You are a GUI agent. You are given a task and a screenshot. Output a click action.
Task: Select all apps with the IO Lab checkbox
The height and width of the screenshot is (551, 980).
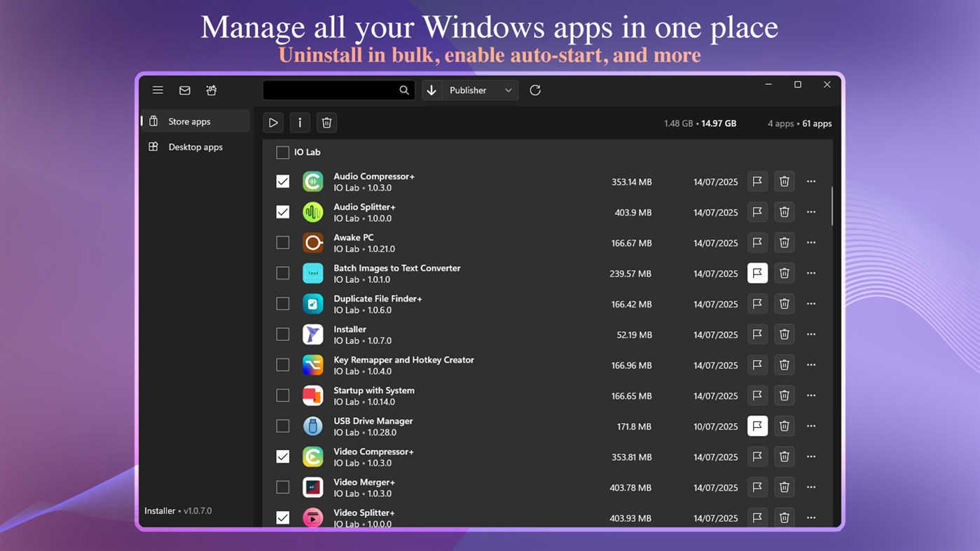(282, 152)
